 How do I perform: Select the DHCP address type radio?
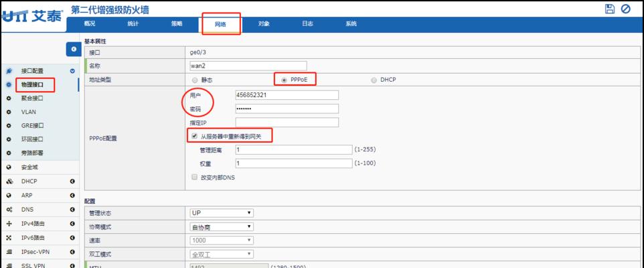[374, 80]
